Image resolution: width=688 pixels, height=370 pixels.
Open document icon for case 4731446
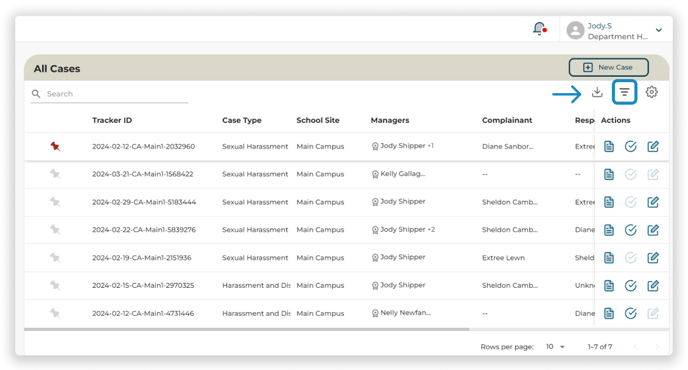point(609,313)
